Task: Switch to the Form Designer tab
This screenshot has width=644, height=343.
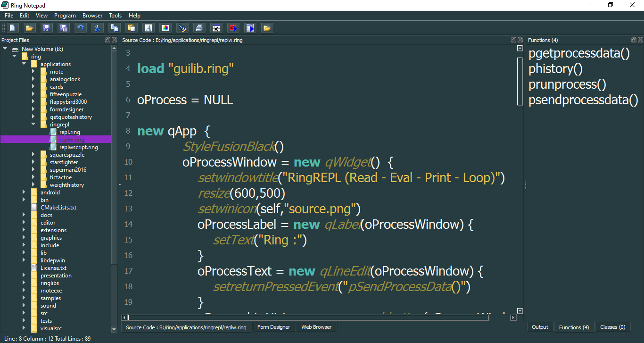Action: [x=273, y=327]
